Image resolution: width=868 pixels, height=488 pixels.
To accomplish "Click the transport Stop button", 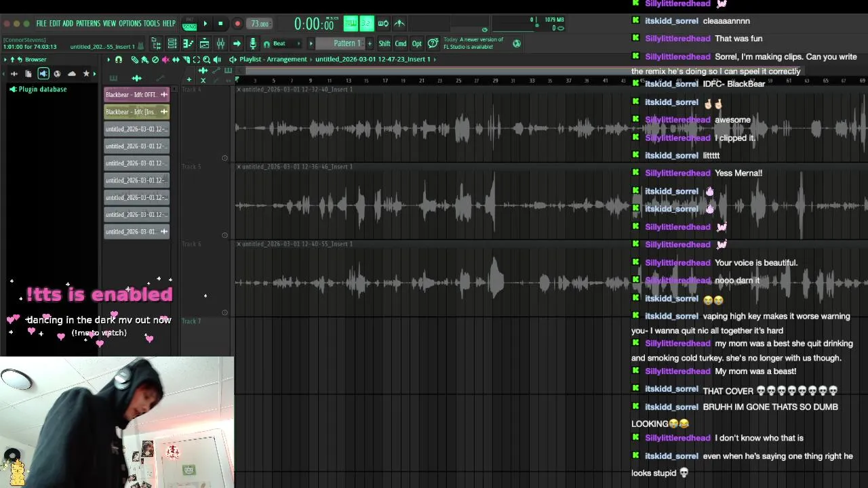I will tap(220, 24).
